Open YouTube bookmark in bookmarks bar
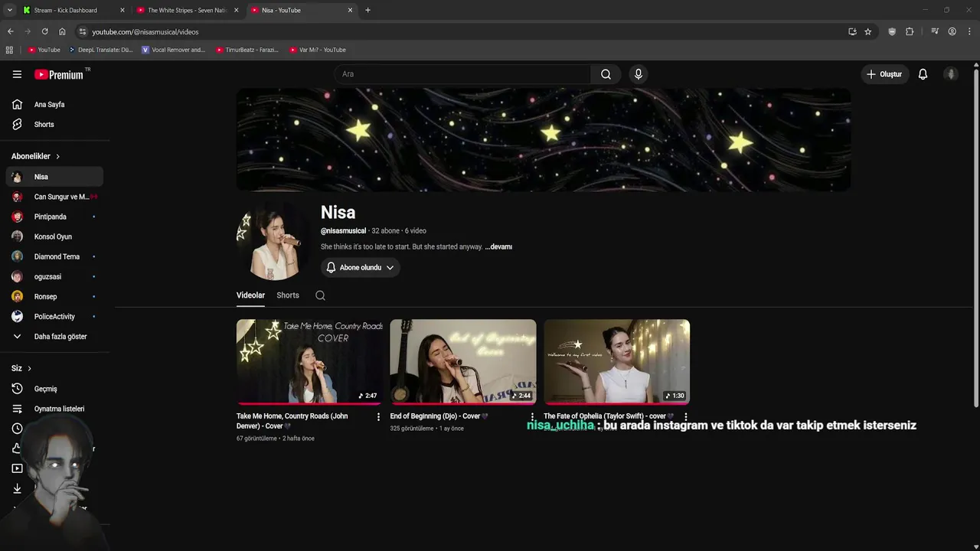The height and width of the screenshot is (551, 980). click(44, 50)
